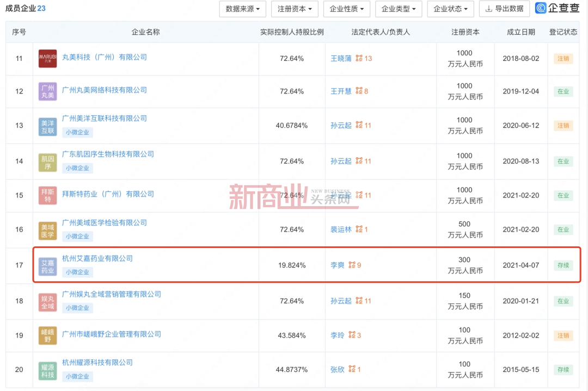588x391 pixels.
Task: Open legal representative 张欣's profile
Action: point(338,369)
